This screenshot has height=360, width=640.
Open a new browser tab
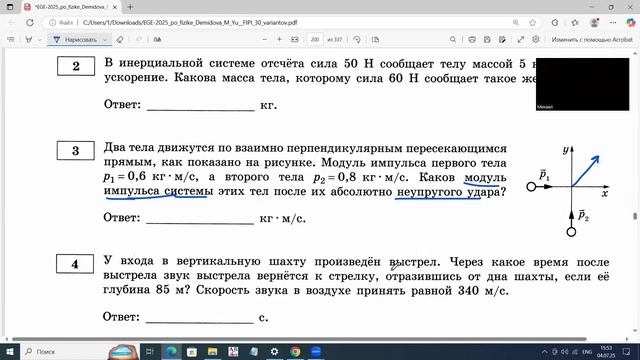click(130, 7)
